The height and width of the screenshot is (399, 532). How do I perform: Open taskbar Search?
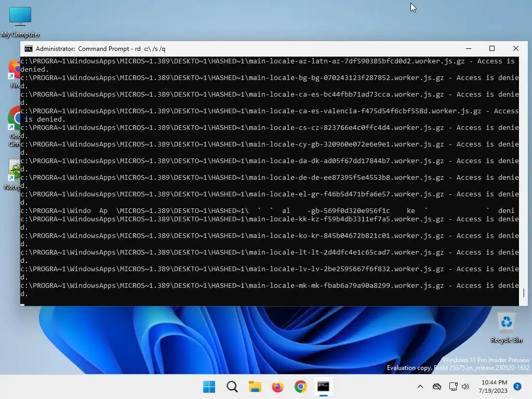[232, 387]
